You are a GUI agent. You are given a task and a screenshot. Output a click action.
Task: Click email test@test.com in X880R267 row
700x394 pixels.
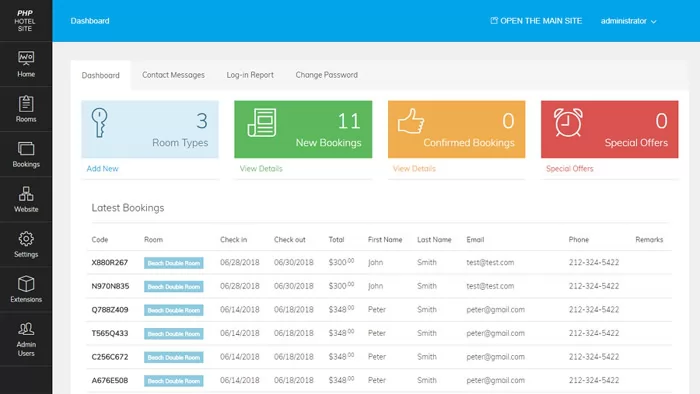point(490,262)
